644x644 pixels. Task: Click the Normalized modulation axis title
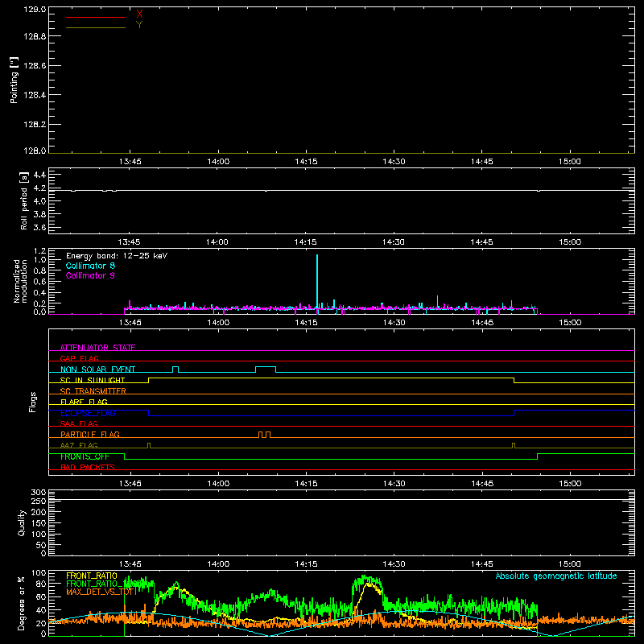(20, 281)
